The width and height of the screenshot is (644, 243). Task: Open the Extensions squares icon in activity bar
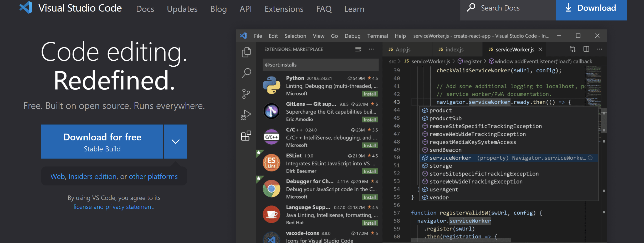pyautogui.click(x=246, y=136)
